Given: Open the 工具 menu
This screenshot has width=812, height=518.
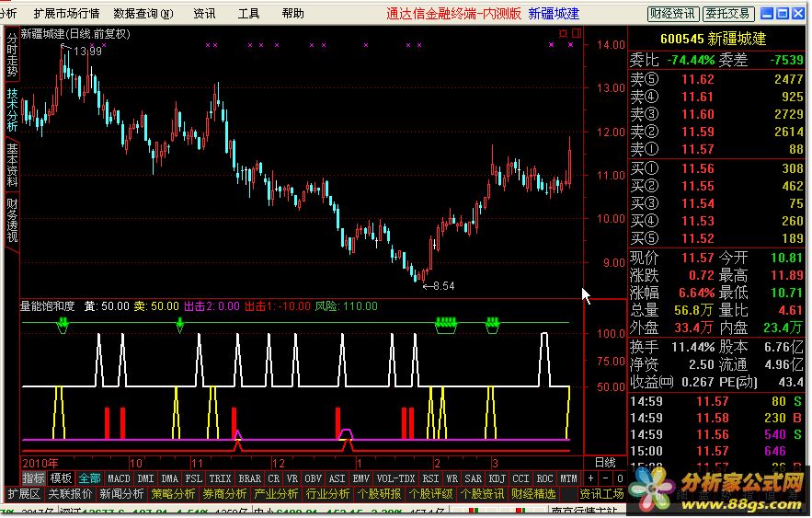Looking at the screenshot, I should pyautogui.click(x=248, y=14).
